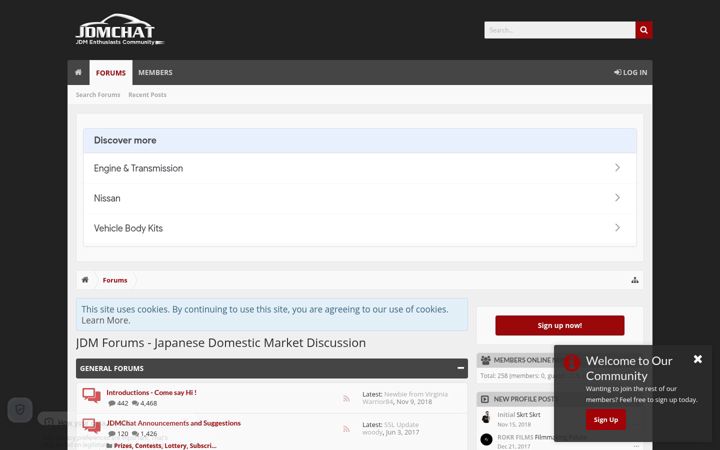720x450 pixels.
Task: Click the red info icon in welcome popup
Action: (572, 363)
